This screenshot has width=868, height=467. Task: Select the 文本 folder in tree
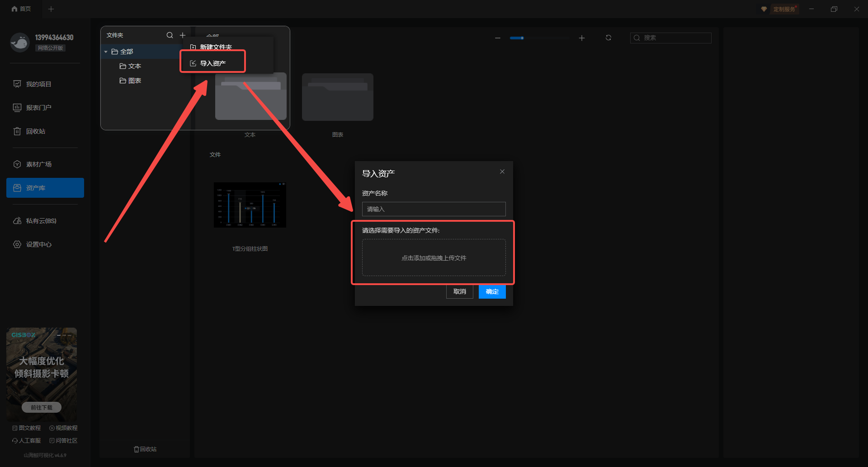point(134,66)
